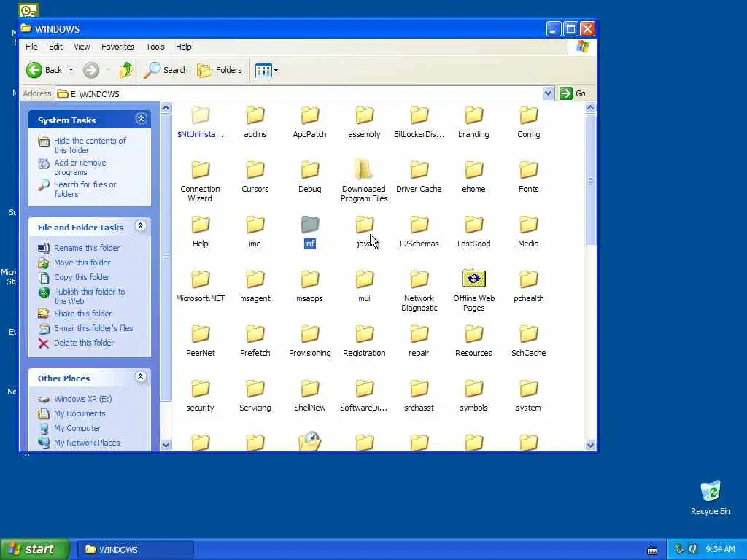
Task: Select the Cursors folder
Action: click(255, 176)
